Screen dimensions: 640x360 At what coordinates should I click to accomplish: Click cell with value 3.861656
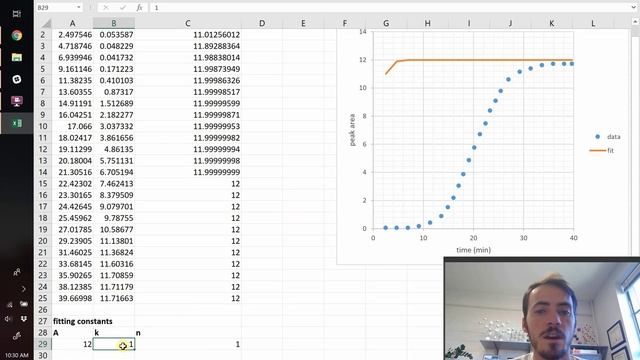pos(114,138)
